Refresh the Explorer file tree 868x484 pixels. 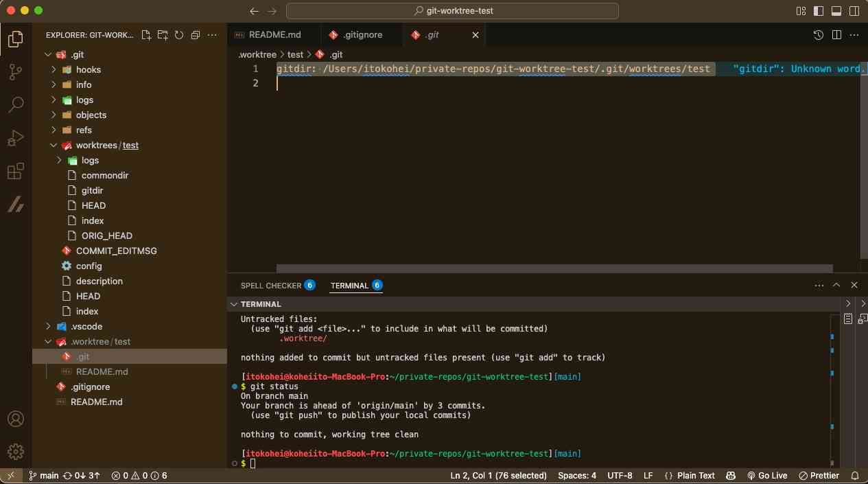[x=179, y=35]
